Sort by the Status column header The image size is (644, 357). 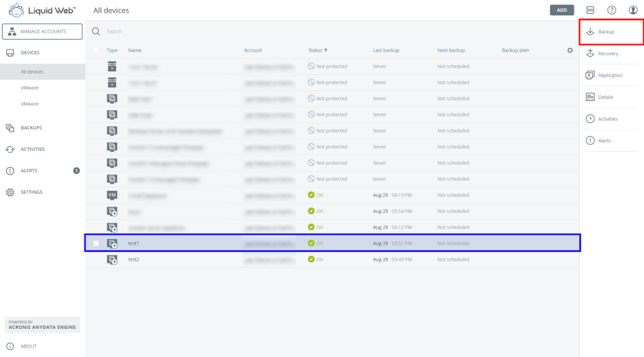click(318, 50)
